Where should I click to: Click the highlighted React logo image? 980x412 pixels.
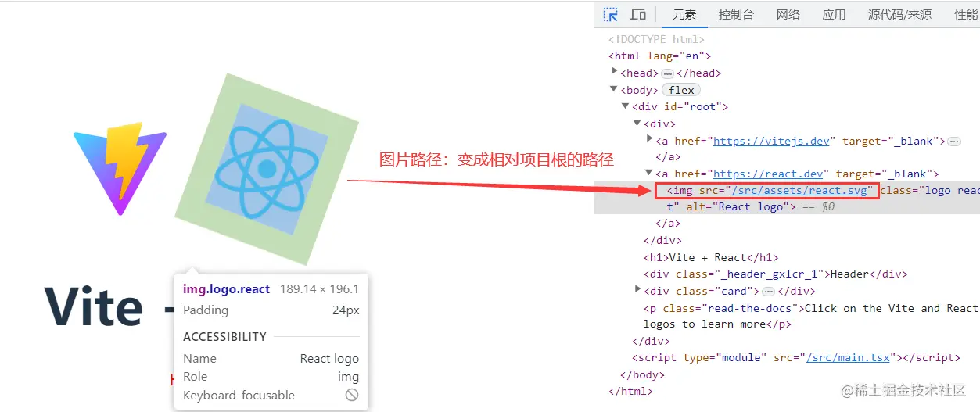point(267,169)
